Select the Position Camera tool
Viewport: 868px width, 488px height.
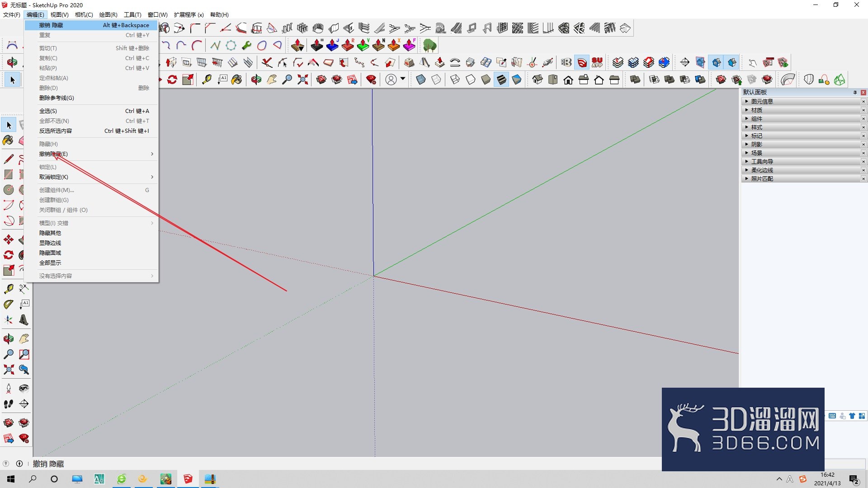click(9, 389)
